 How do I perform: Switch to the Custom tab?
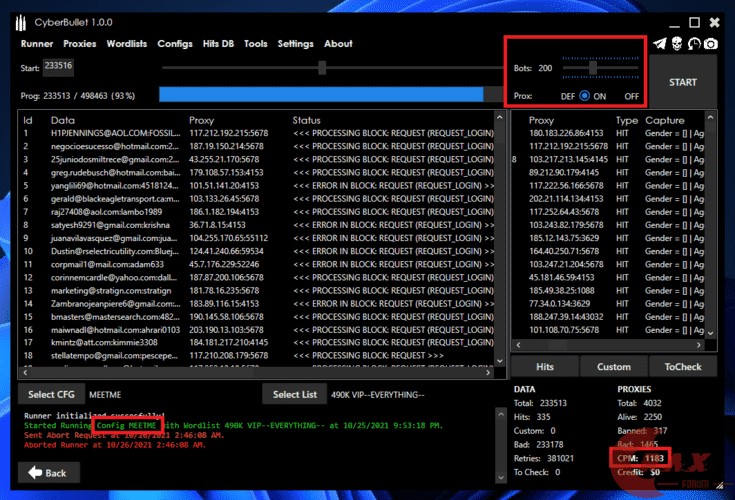point(614,366)
